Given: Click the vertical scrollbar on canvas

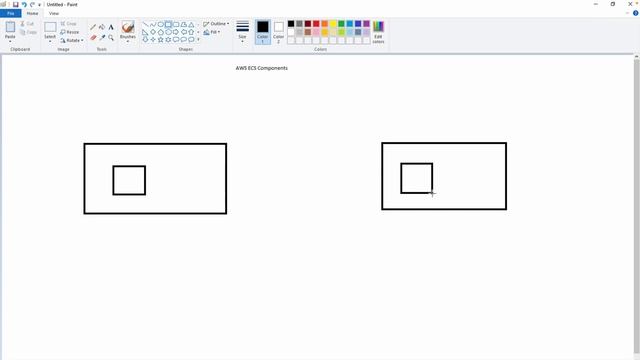Looking at the screenshot, I should click(x=636, y=206).
